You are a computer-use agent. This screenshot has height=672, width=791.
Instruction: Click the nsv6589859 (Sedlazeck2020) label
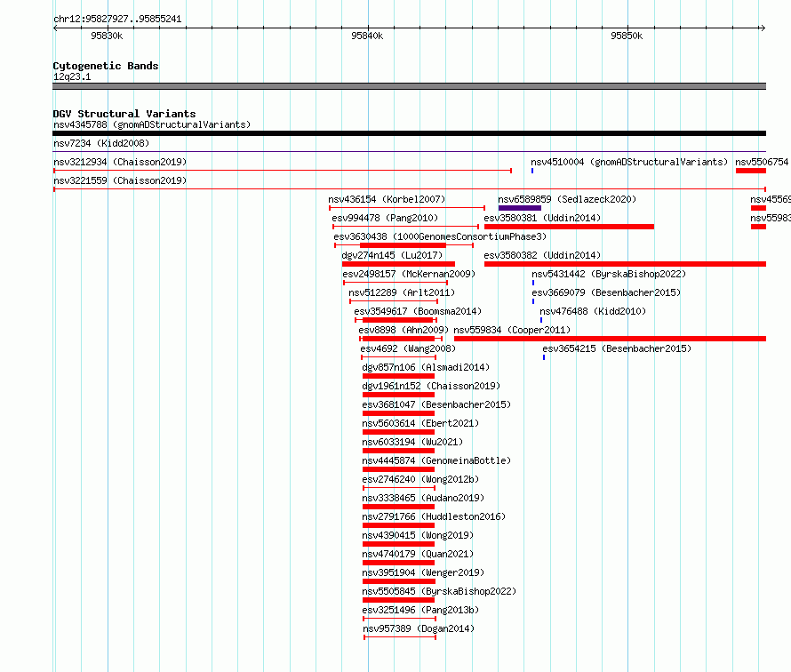tap(567, 199)
